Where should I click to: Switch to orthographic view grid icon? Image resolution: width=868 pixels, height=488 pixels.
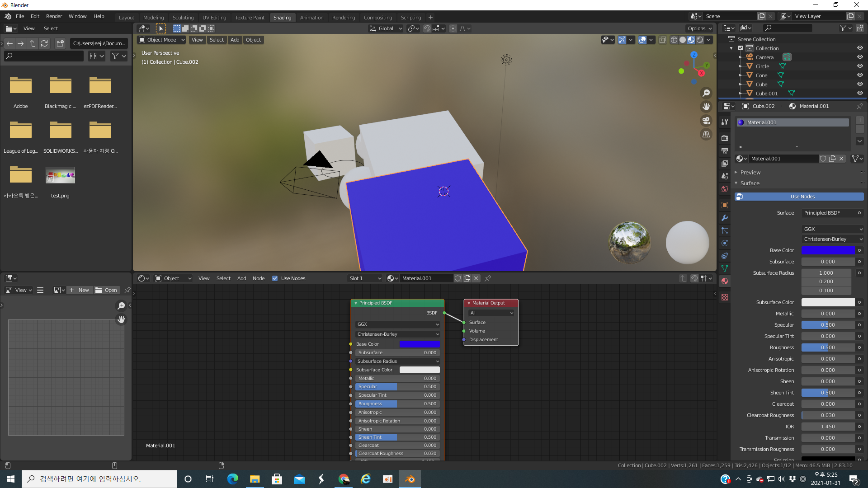tap(706, 135)
